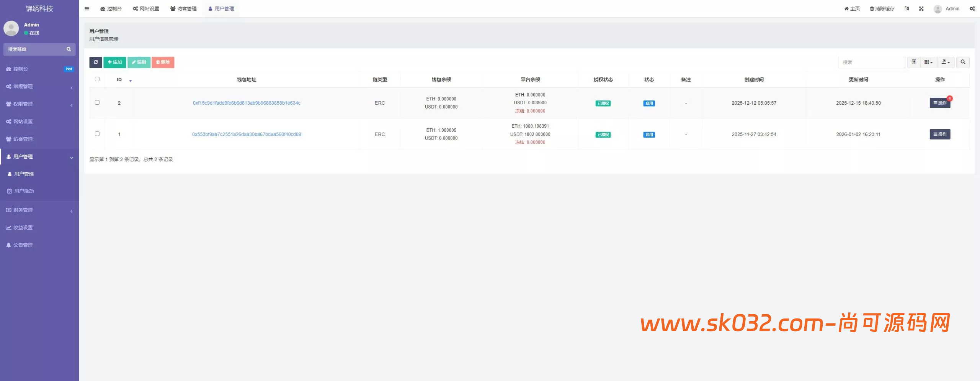The image size is (980, 381).
Task: Open the 收益设置 sidebar item
Action: [23, 227]
